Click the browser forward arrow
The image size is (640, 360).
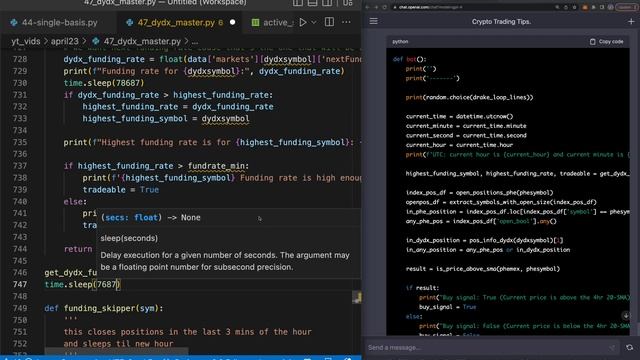[x=376, y=7]
